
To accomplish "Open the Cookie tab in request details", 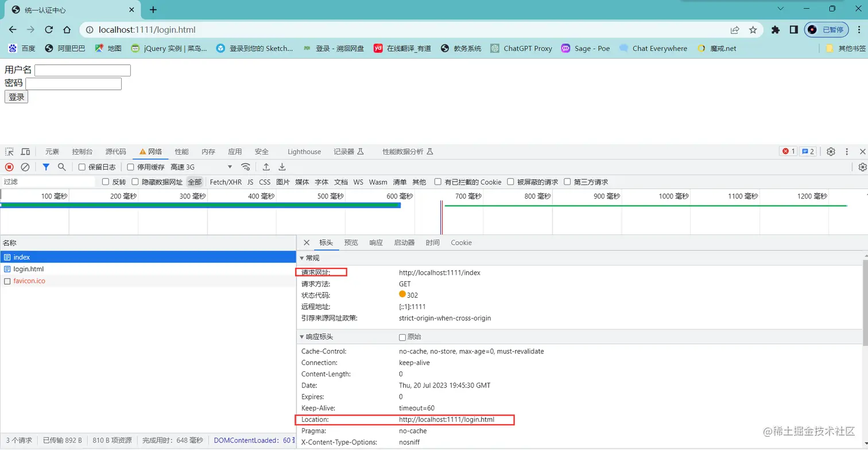I will pyautogui.click(x=461, y=243).
